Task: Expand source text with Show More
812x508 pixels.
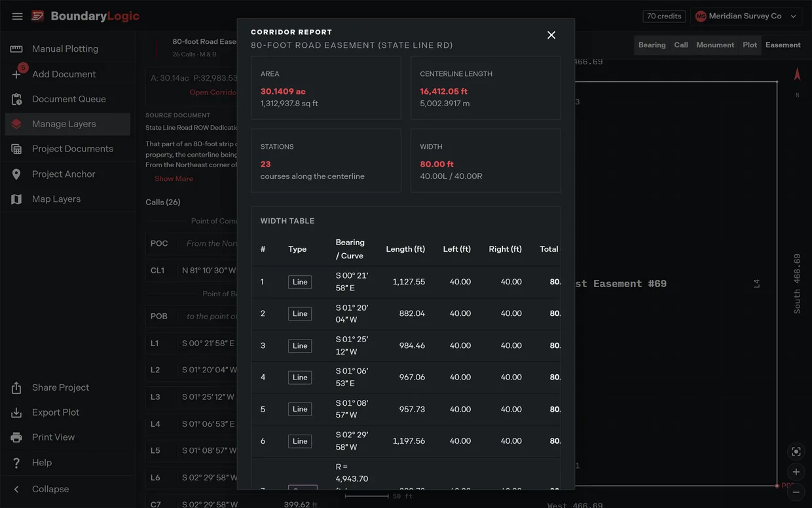Action: tap(174, 179)
